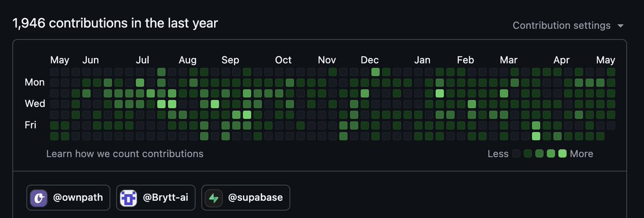Click the More legend label
This screenshot has height=218, width=644.
582,154
